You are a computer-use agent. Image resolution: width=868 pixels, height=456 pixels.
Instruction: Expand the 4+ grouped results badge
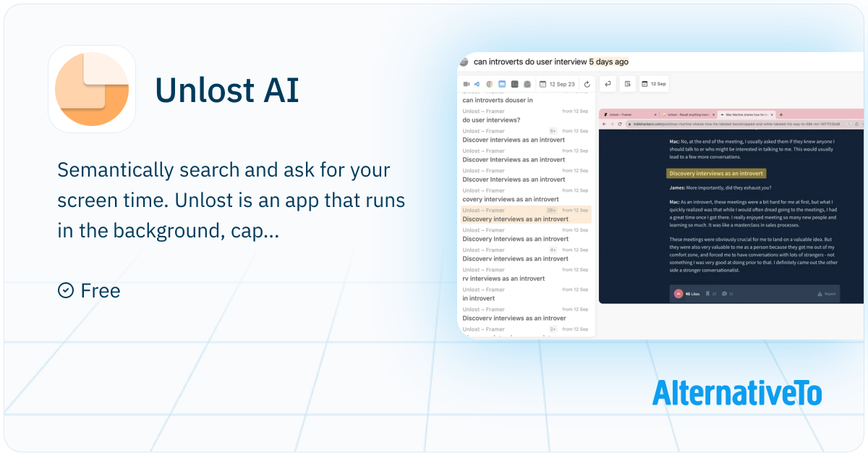pos(553,250)
